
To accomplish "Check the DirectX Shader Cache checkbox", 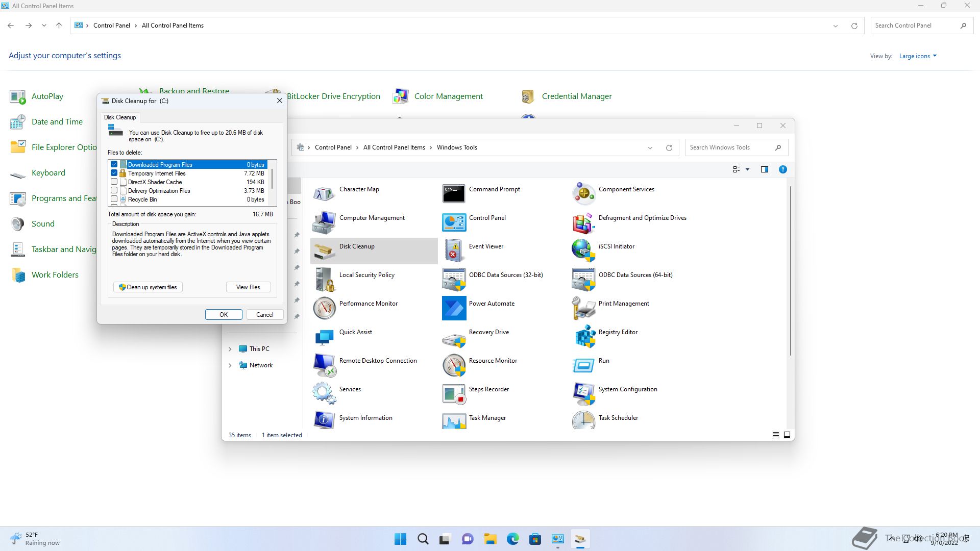I will pyautogui.click(x=114, y=182).
